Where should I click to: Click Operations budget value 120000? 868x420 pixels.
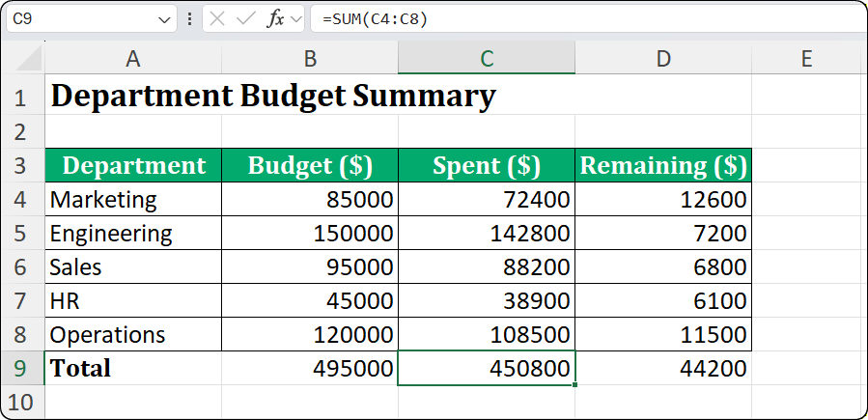click(x=310, y=334)
